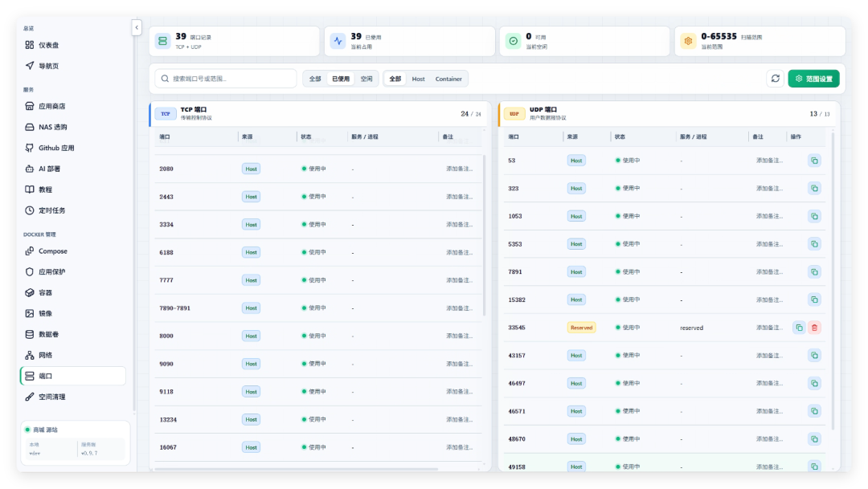Screen dimensions: 868x489
Task: Refresh the port list
Action: 775,79
